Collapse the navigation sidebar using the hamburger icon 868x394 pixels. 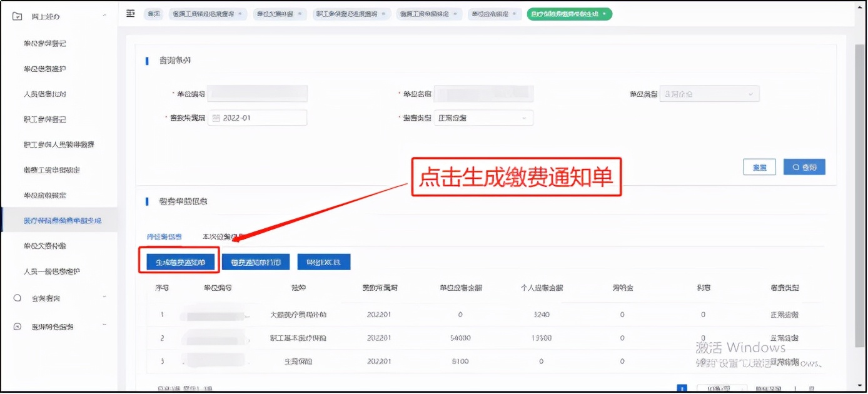[129, 13]
